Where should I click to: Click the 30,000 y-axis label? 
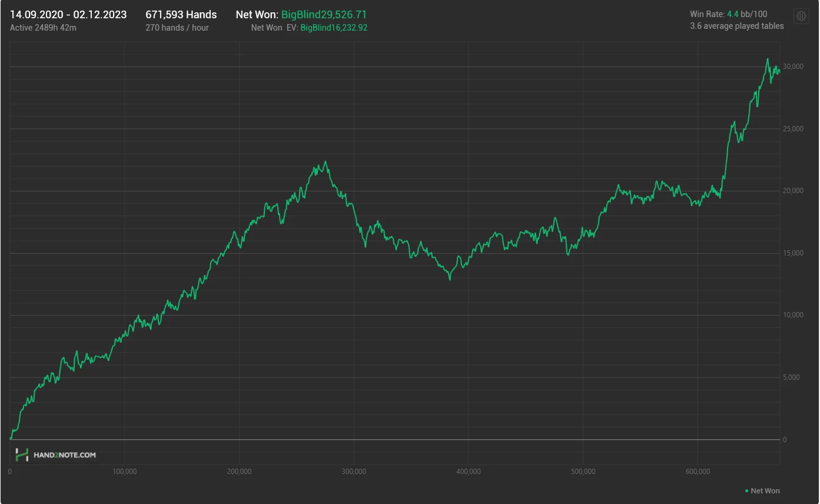coord(793,67)
